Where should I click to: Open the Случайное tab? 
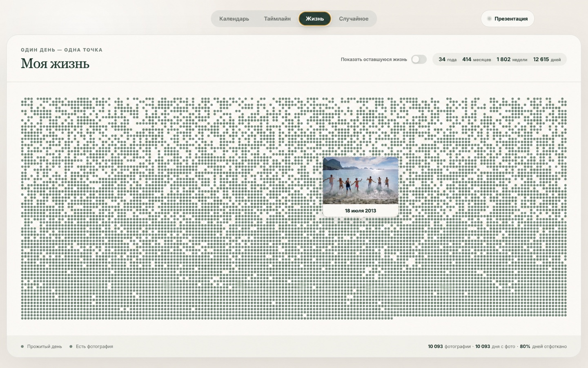point(354,19)
